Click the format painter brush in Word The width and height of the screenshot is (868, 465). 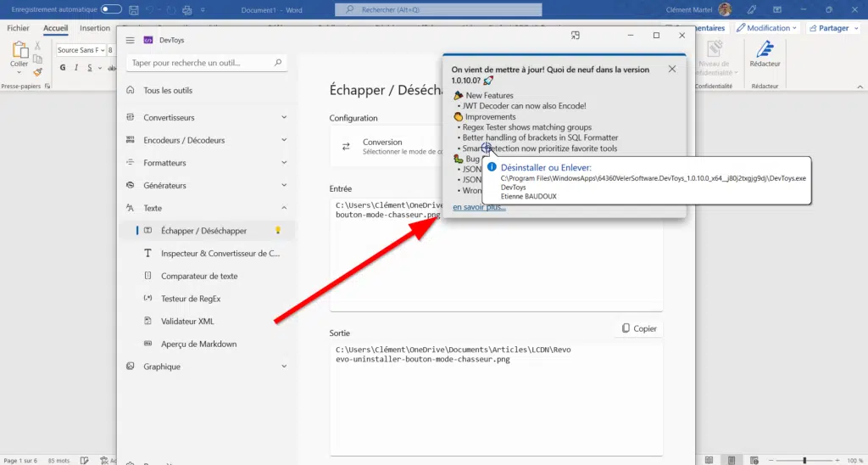pyautogui.click(x=37, y=72)
